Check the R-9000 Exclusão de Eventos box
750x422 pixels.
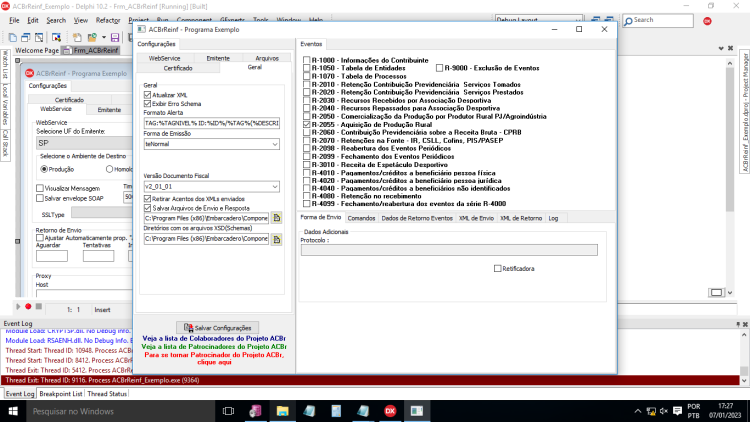[x=439, y=68]
